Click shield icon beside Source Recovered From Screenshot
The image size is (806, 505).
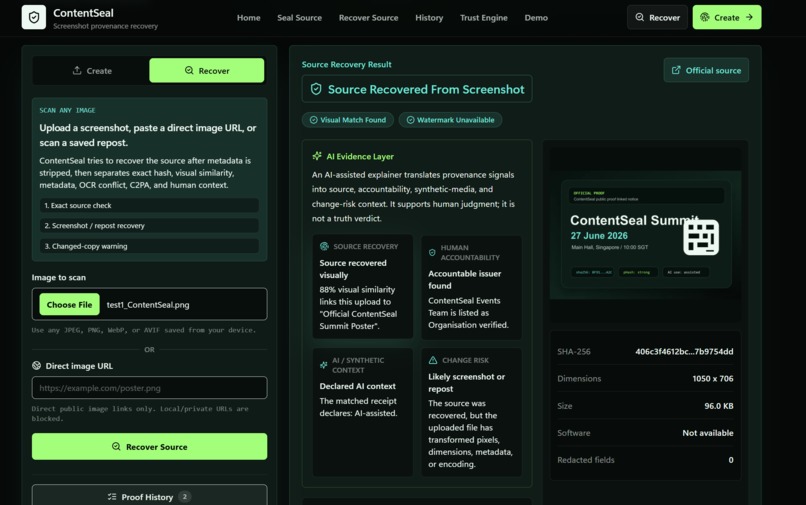pos(316,89)
